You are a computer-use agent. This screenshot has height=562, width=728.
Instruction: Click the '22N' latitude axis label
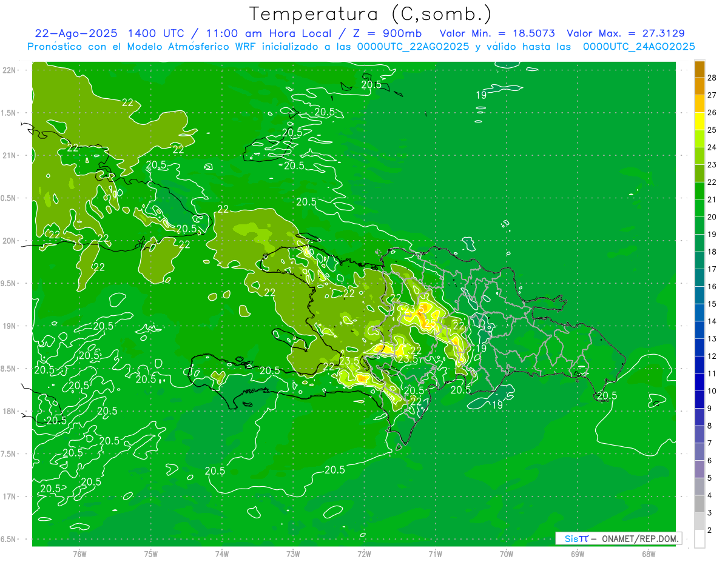click(10, 70)
